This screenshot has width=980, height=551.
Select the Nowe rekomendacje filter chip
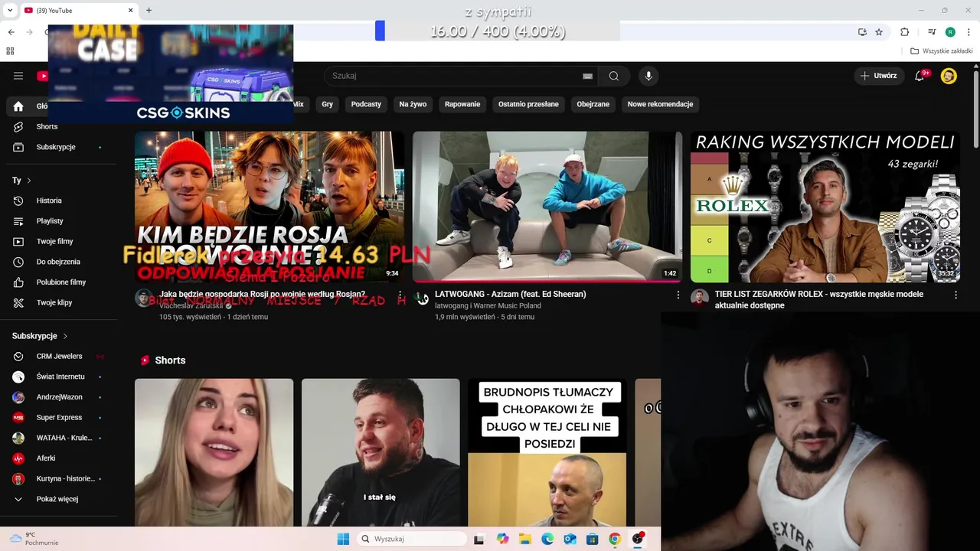(660, 104)
